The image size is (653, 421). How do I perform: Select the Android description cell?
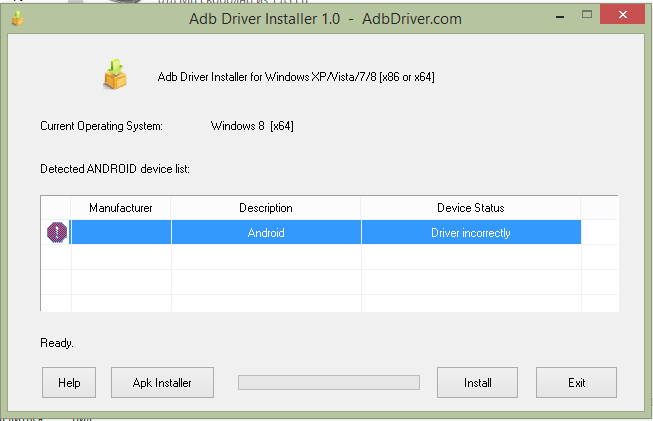point(266,233)
